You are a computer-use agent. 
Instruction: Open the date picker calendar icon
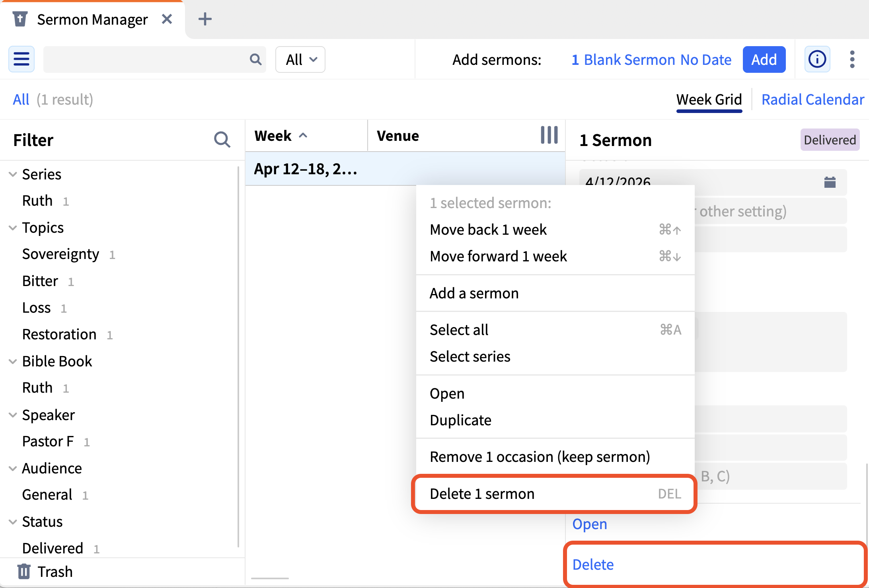tap(830, 182)
